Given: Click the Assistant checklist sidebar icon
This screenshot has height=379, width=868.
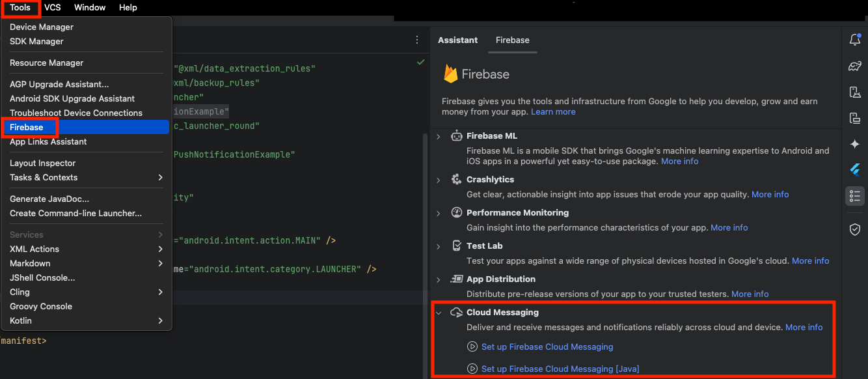Looking at the screenshot, I should (x=855, y=196).
